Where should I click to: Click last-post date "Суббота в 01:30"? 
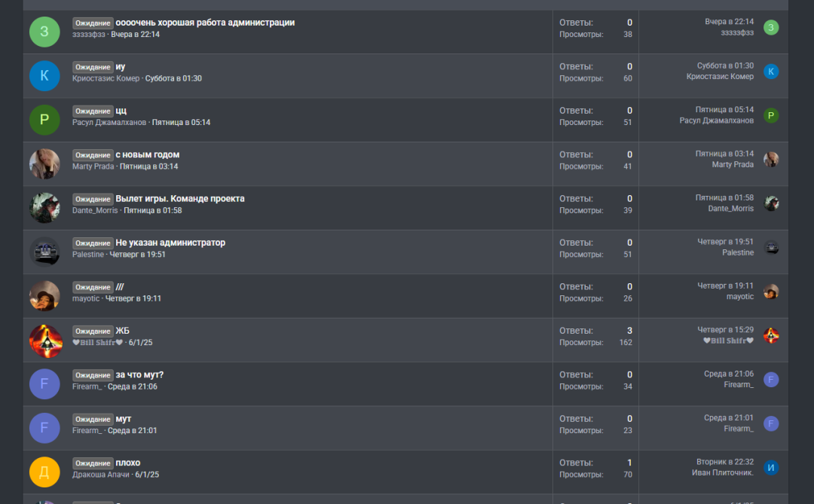coord(725,66)
